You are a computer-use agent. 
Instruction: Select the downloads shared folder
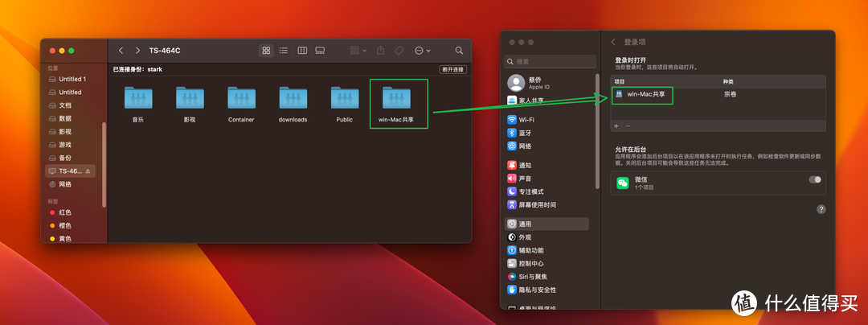(293, 101)
